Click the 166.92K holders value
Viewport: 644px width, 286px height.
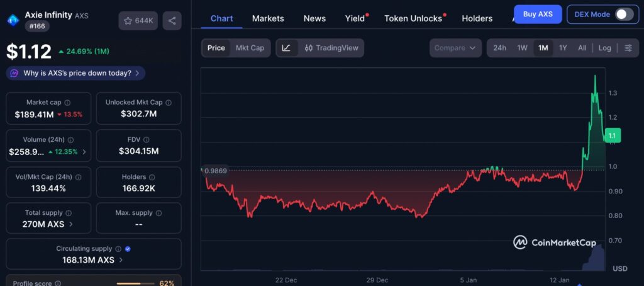139,188
